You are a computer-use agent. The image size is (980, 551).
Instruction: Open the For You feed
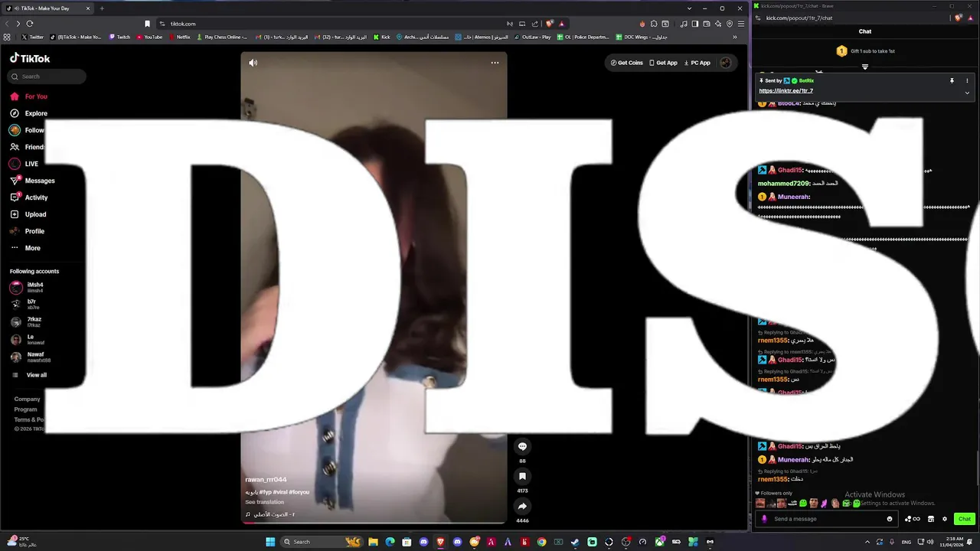(x=29, y=96)
